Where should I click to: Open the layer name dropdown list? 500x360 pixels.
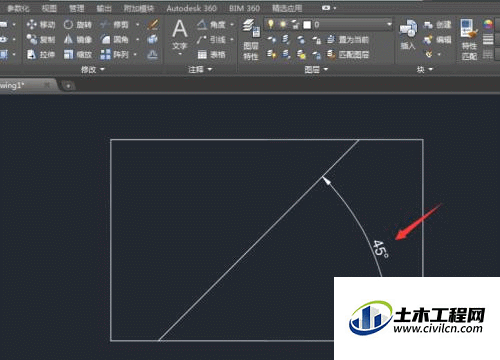(x=389, y=24)
